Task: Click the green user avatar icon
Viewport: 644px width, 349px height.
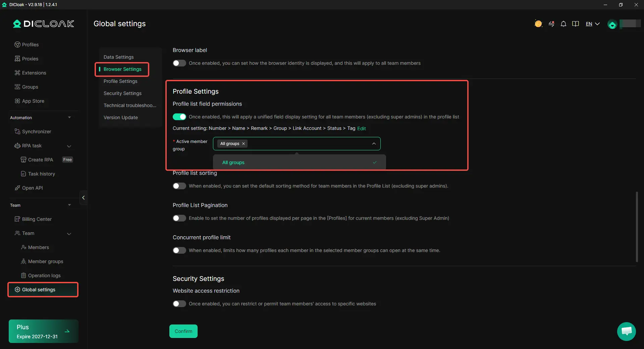Action: click(612, 24)
